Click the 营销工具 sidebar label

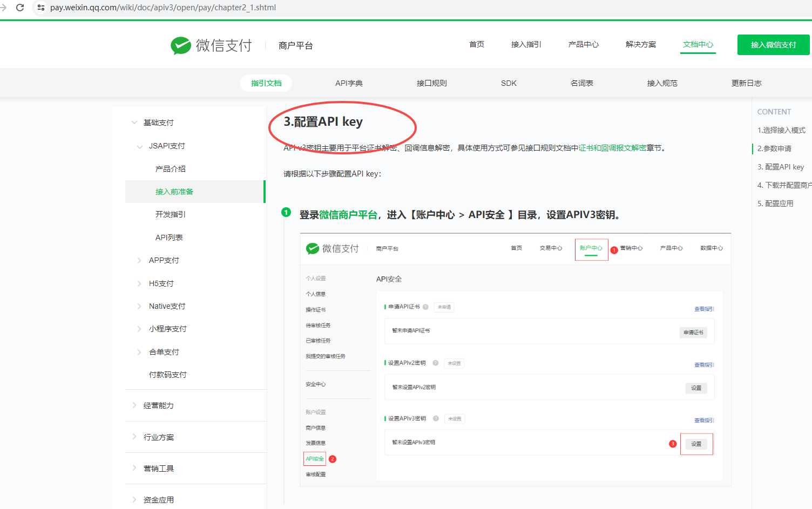(159, 469)
